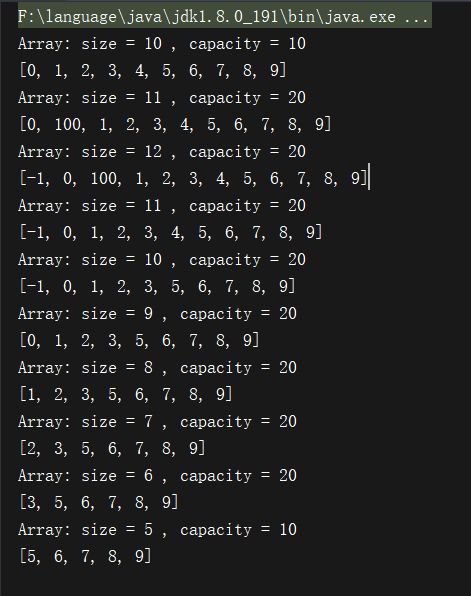This screenshot has height=596, width=471.
Task: Click the size = 8 output line
Action: pyautogui.click(x=157, y=368)
